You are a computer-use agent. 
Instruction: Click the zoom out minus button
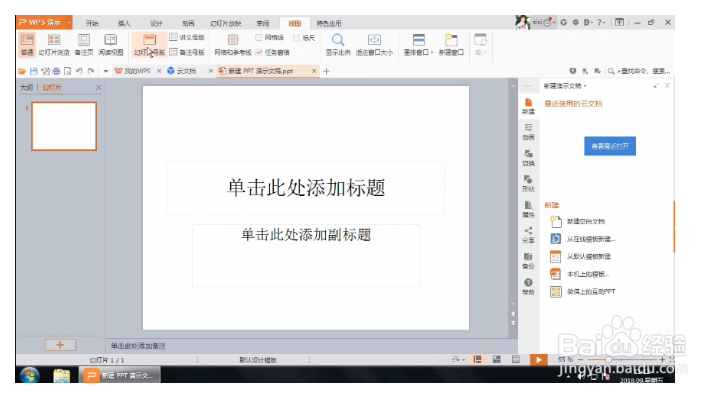tap(580, 360)
